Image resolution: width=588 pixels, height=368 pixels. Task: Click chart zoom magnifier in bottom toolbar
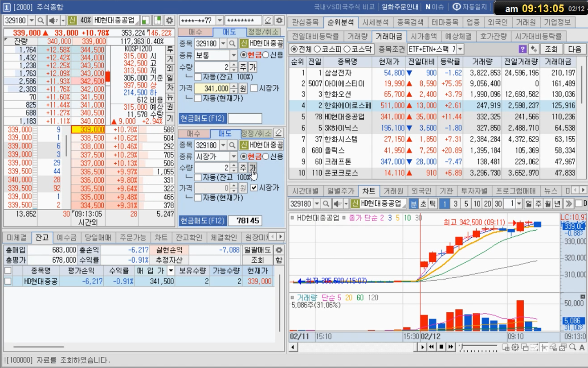coord(572,347)
